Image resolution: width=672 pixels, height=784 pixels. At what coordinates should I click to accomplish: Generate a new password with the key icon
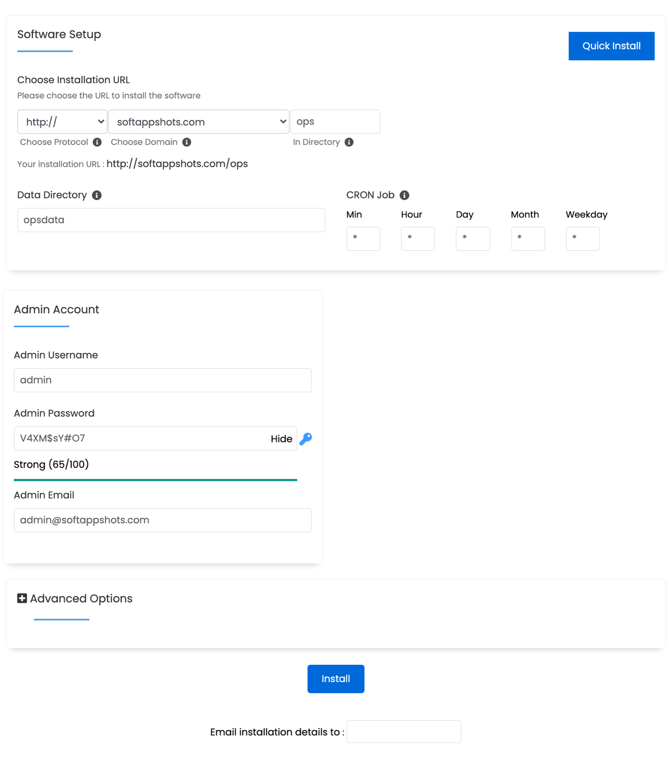click(x=306, y=439)
